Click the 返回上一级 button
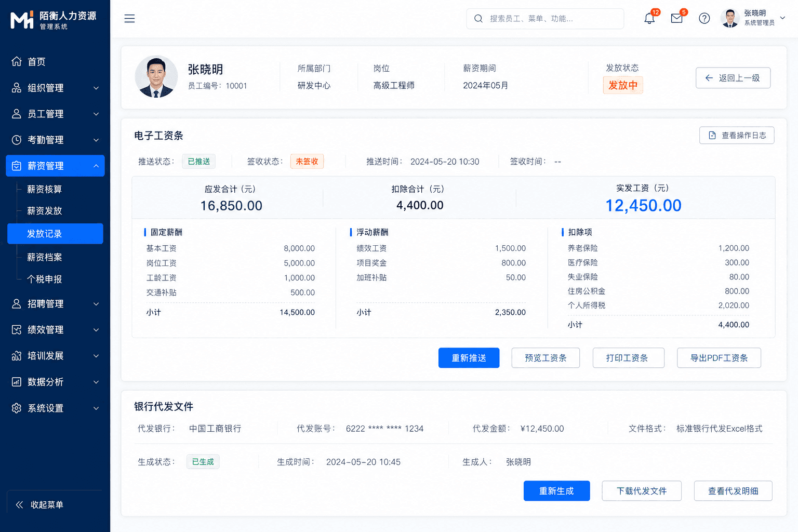798x532 pixels. click(733, 78)
